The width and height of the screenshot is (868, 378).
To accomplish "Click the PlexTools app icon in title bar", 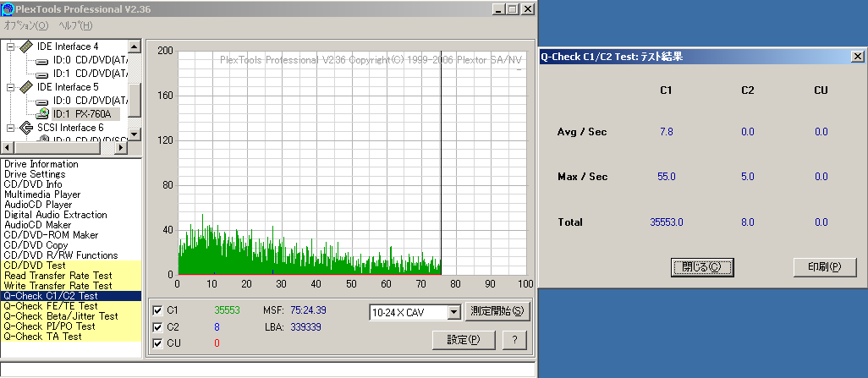I will [x=8, y=8].
